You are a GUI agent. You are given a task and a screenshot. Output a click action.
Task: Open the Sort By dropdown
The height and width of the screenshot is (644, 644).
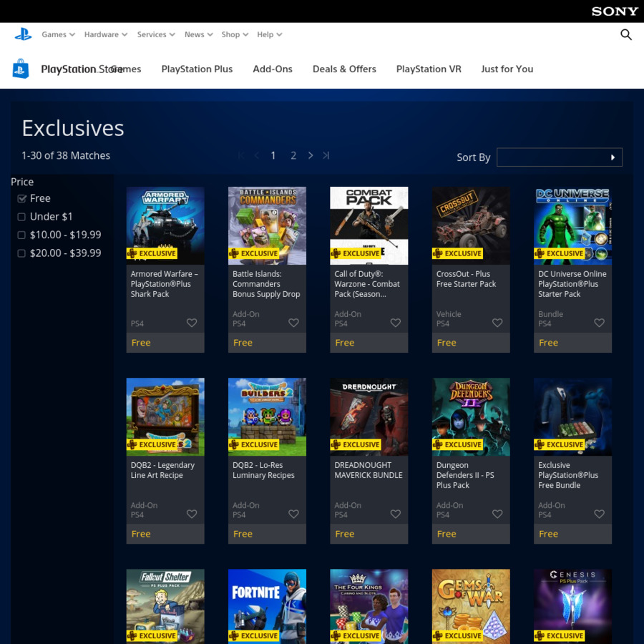[x=559, y=157]
